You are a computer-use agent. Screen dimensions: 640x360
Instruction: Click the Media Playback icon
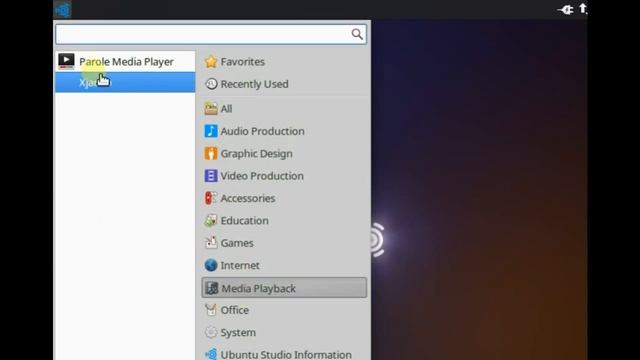tap(211, 288)
